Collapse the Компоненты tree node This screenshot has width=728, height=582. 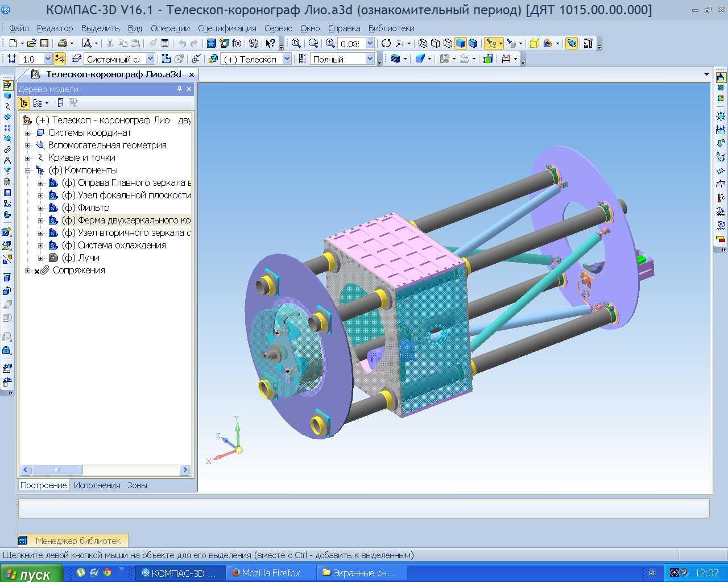[27, 171]
